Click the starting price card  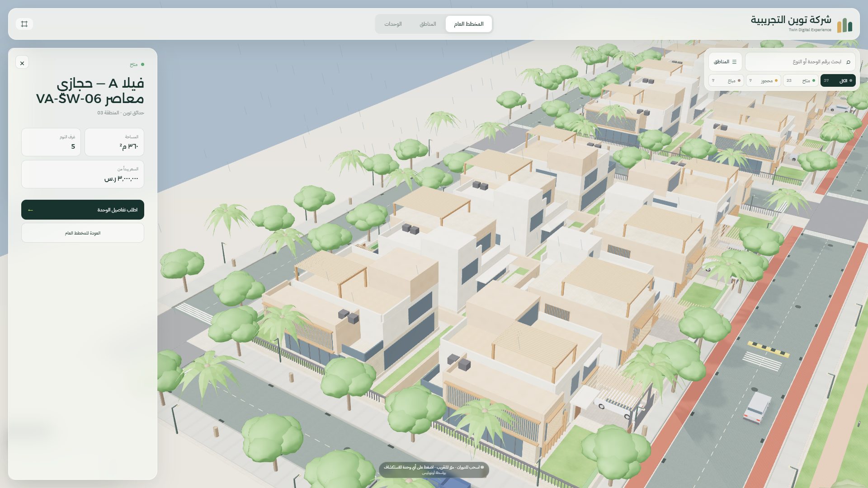pos(83,174)
